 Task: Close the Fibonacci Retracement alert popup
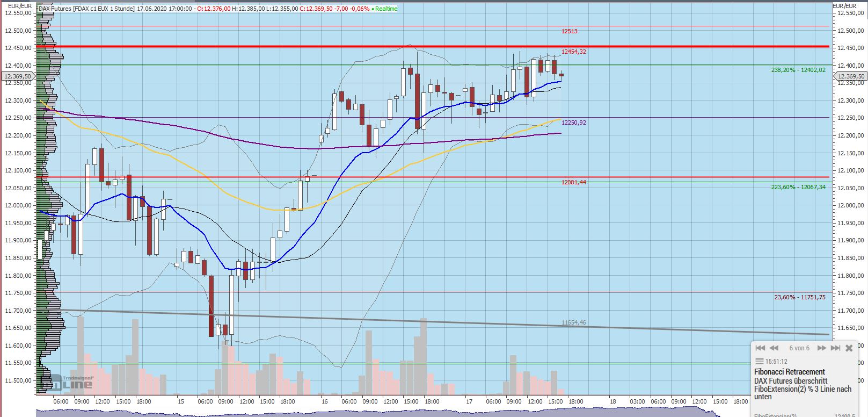point(849,348)
